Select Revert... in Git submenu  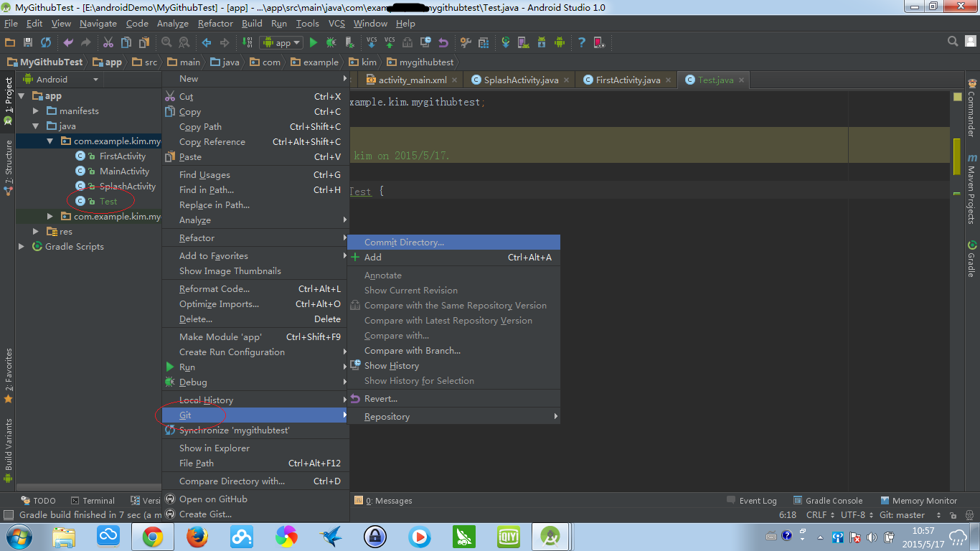[x=453, y=399]
